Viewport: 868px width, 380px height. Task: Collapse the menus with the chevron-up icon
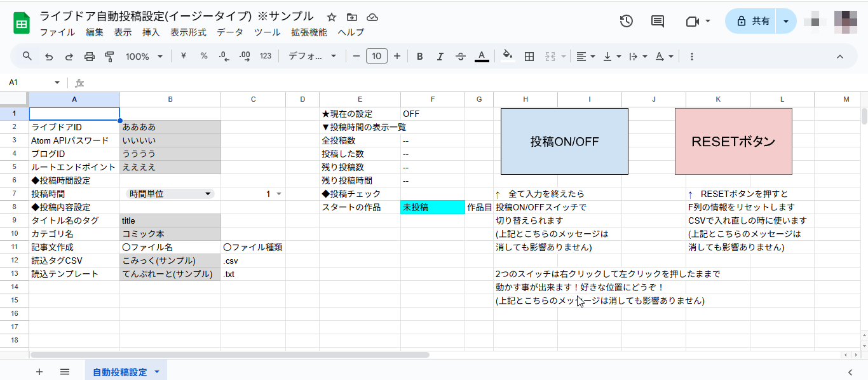click(840, 56)
